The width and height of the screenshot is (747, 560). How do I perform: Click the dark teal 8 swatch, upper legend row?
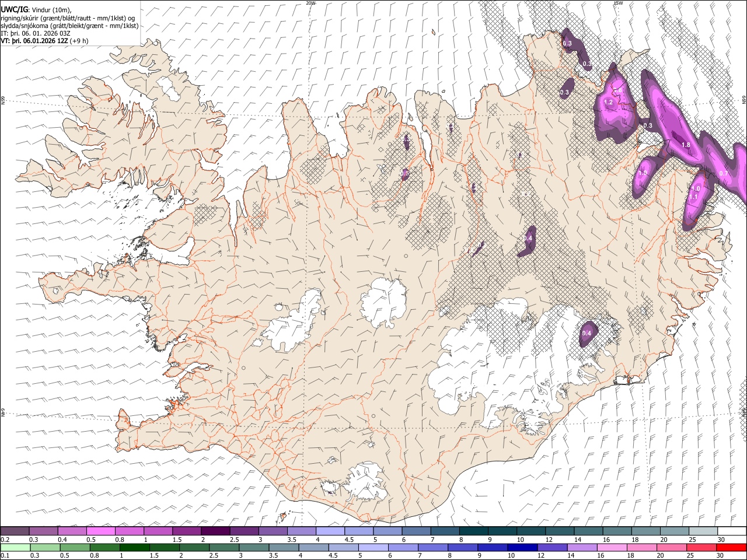click(x=473, y=531)
